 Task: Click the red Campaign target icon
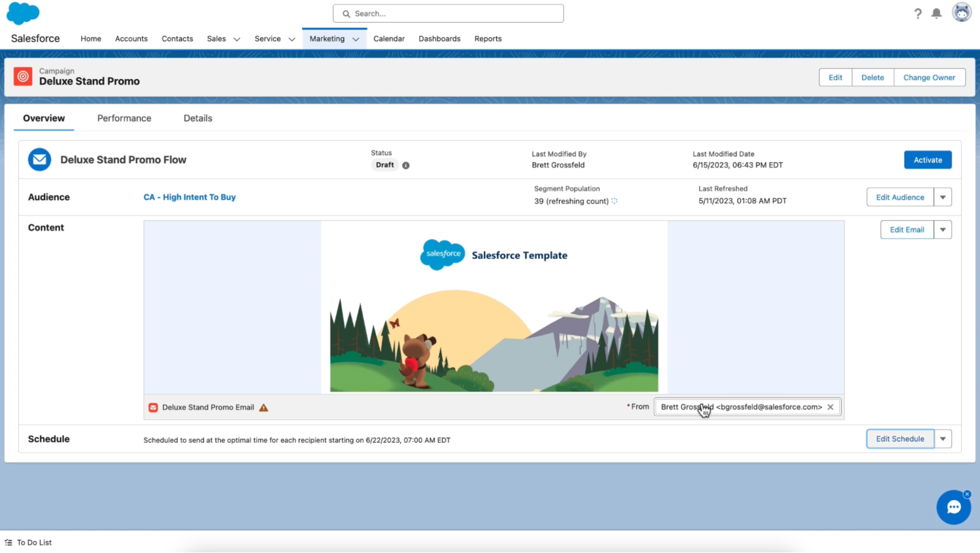(x=23, y=76)
